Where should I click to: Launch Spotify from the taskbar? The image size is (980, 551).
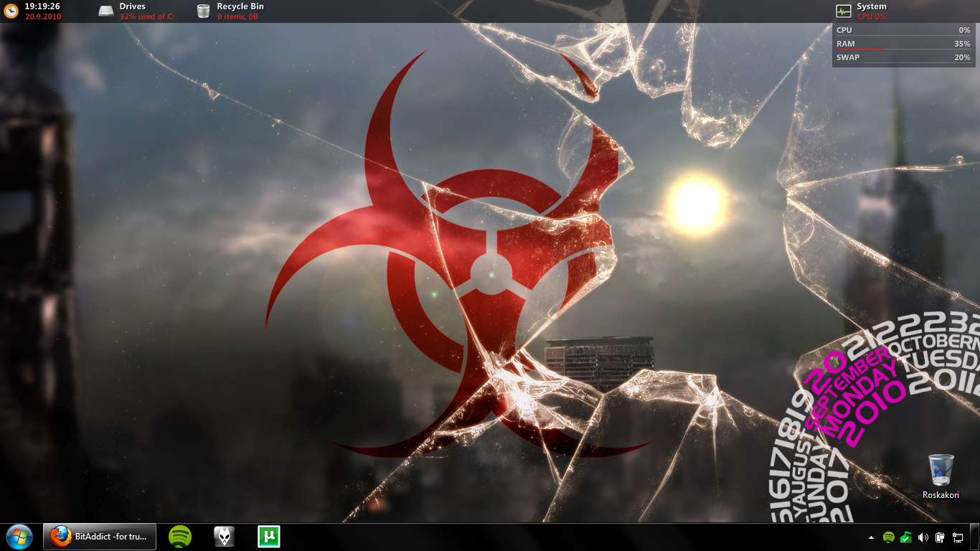point(179,537)
